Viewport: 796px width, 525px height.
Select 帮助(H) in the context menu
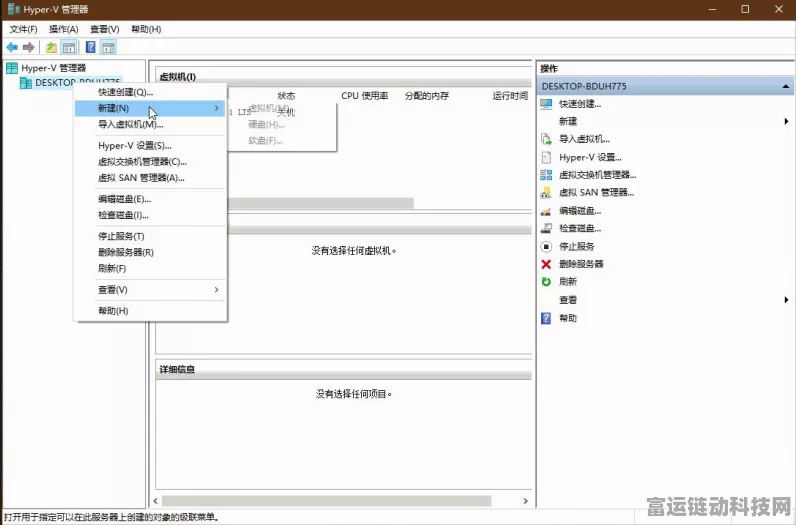(x=150, y=311)
